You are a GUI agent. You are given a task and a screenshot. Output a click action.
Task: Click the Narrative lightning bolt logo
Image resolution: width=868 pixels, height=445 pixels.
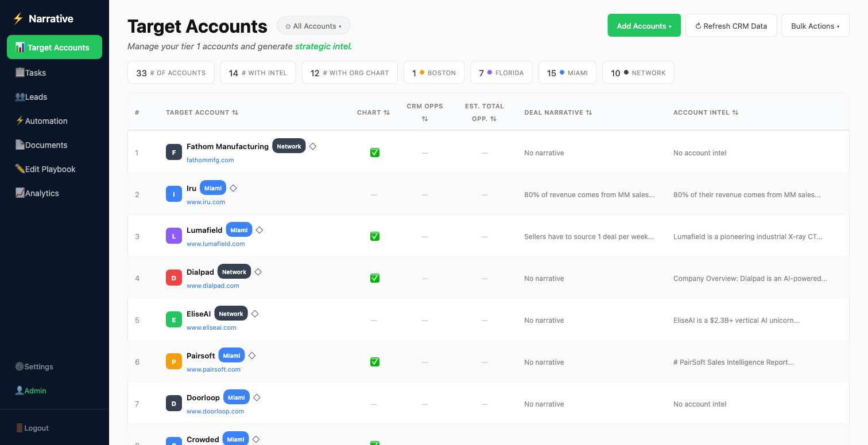click(18, 19)
